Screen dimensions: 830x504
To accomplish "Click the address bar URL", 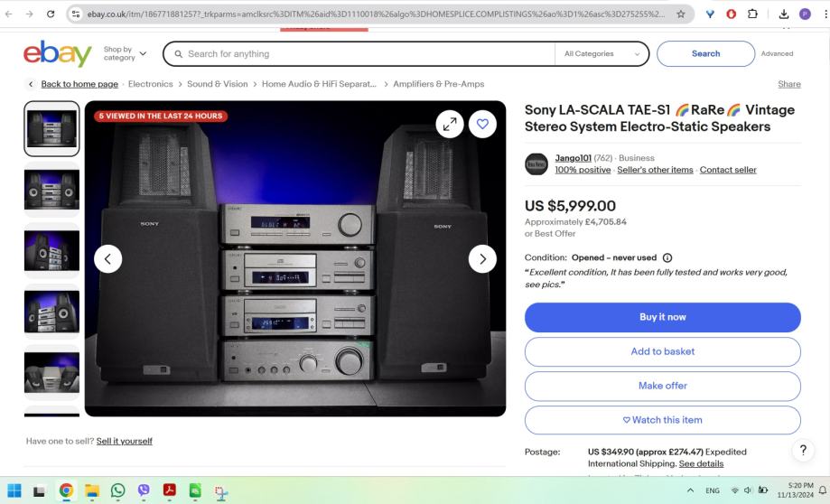I will (376, 14).
